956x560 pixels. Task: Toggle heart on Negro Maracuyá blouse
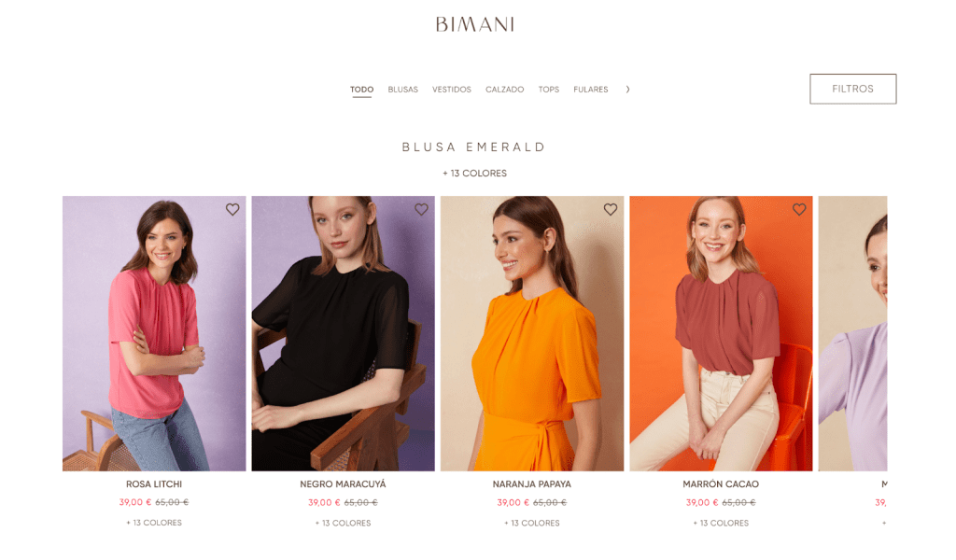pos(421,210)
